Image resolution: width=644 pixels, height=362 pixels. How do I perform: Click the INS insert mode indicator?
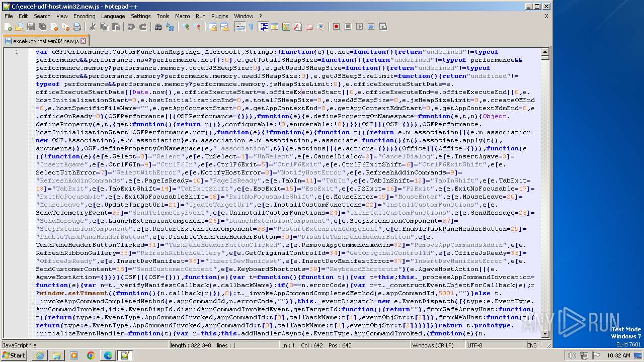532,345
